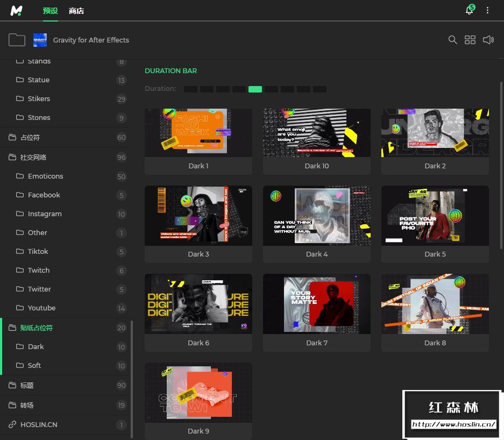Select the last Duration bar segment
The image size is (504, 440).
(x=320, y=89)
